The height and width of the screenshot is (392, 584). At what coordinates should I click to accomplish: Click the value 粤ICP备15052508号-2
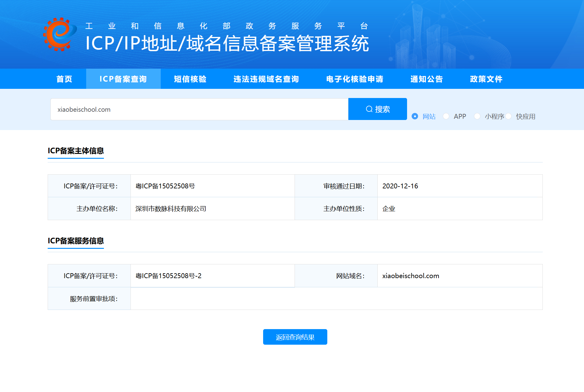tap(168, 276)
